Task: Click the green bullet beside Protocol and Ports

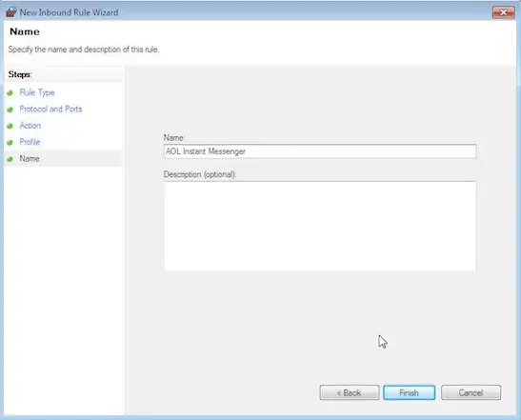Action: coord(10,110)
